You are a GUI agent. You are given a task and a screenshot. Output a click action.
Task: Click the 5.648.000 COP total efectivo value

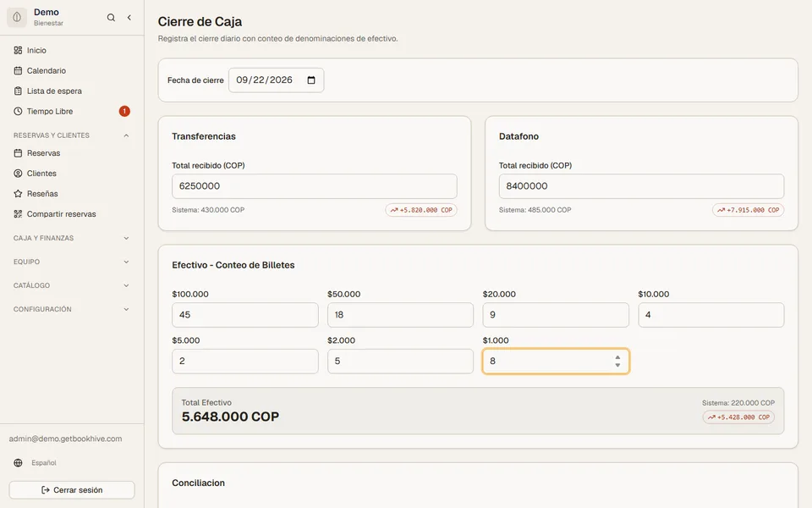coord(230,417)
